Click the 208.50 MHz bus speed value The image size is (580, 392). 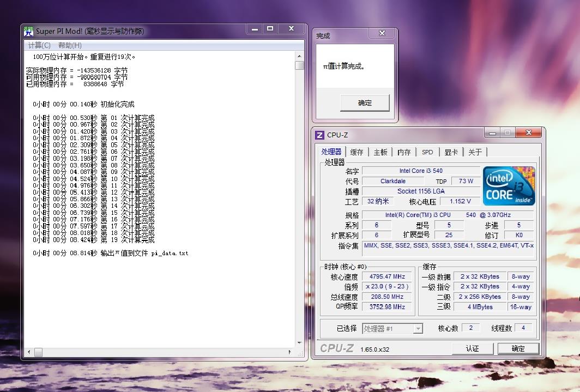pyautogui.click(x=387, y=297)
